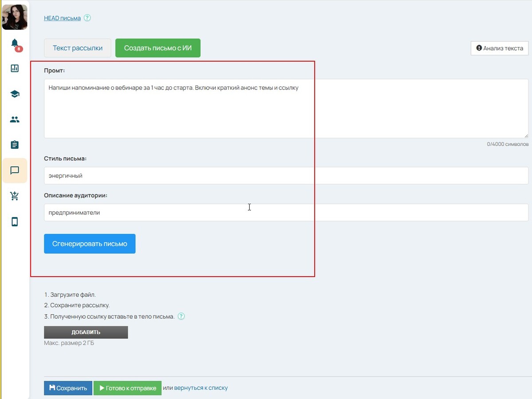
Task: Open the analytics chart icon in sidebar
Action: pos(15,68)
